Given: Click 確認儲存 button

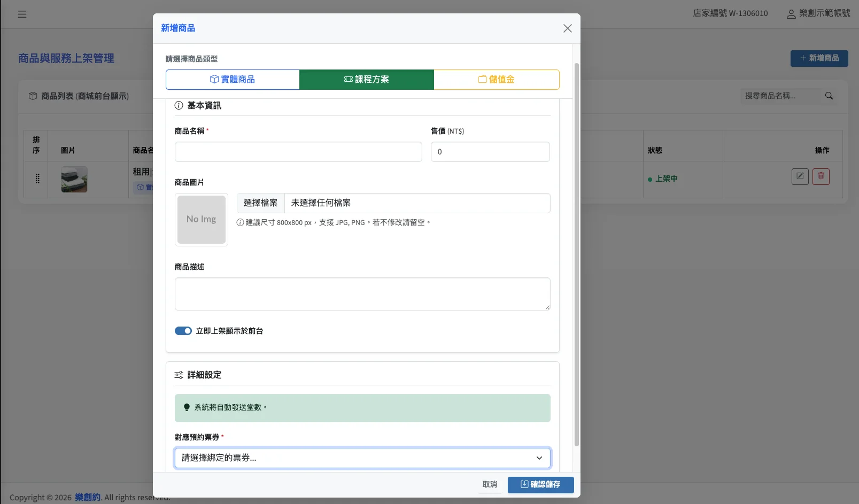Looking at the screenshot, I should click(540, 484).
